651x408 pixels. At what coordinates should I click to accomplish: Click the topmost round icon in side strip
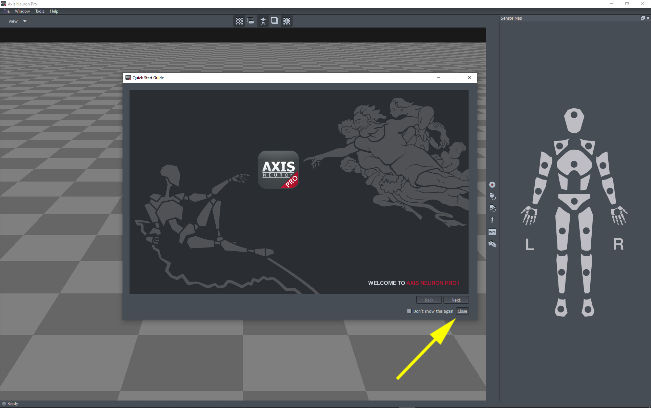[x=493, y=185]
